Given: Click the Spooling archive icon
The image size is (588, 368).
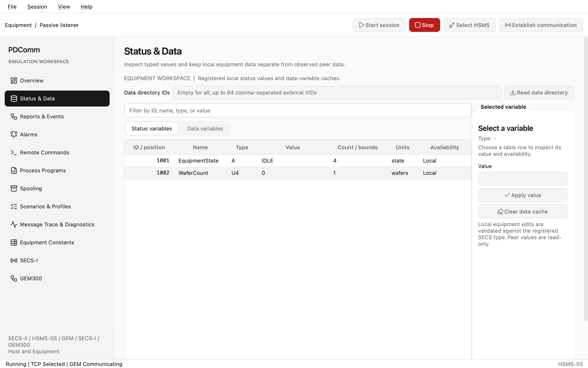Looking at the screenshot, I should [x=14, y=189].
